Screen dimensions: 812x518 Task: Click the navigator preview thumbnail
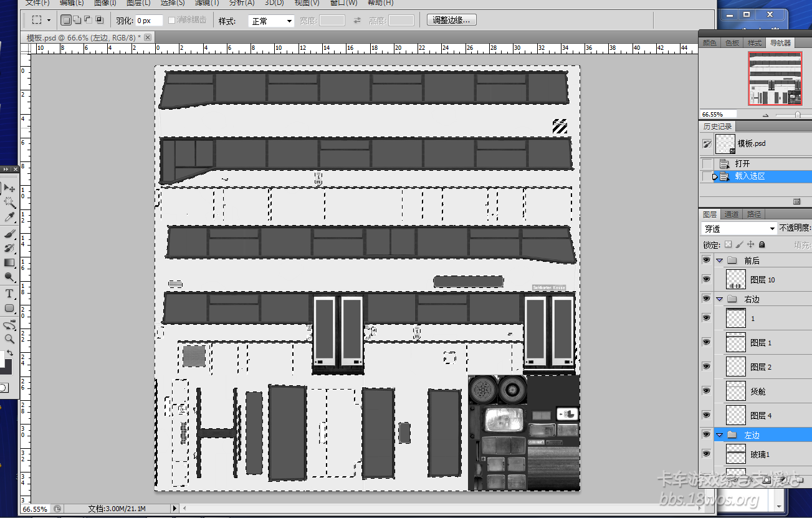pos(775,79)
